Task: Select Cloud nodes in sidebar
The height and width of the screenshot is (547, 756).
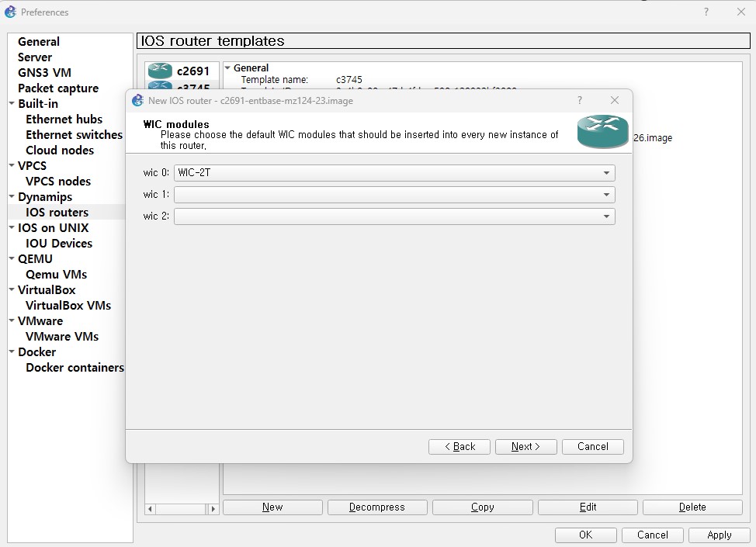Action: 60,151
